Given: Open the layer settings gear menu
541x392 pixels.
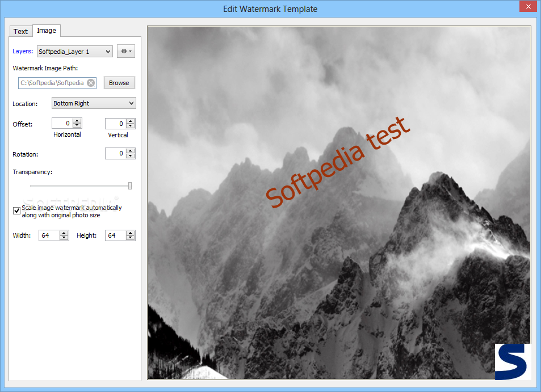Looking at the screenshot, I should 126,51.
